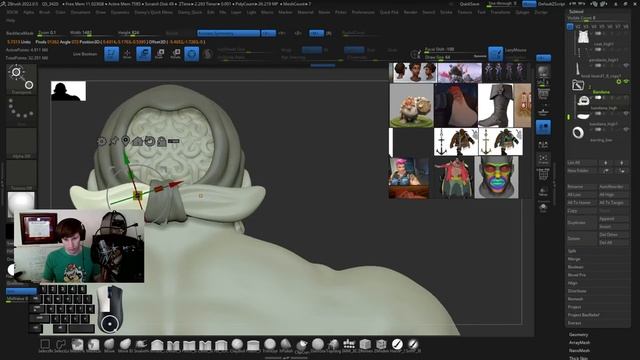Click the LazyMouse brush stroke icon

click(496, 53)
